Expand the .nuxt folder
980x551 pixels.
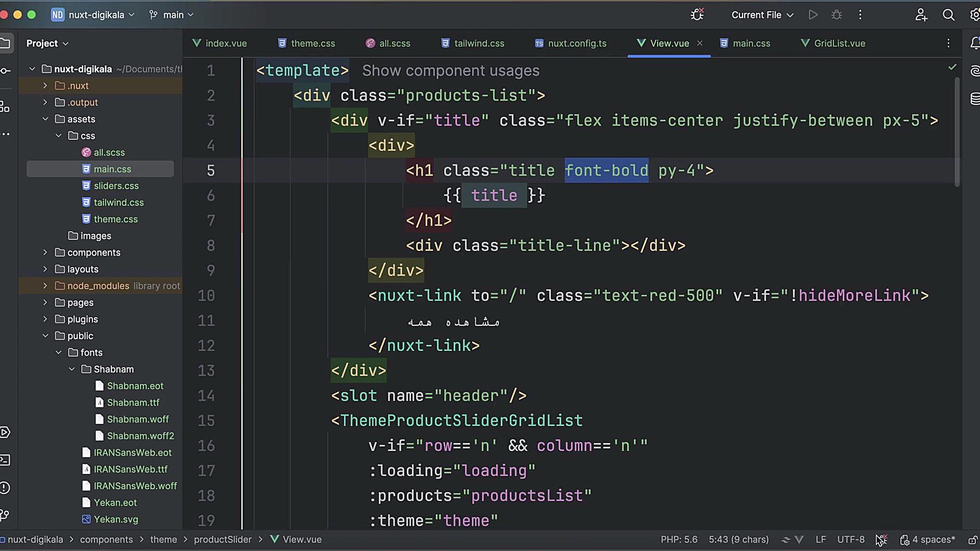45,86
